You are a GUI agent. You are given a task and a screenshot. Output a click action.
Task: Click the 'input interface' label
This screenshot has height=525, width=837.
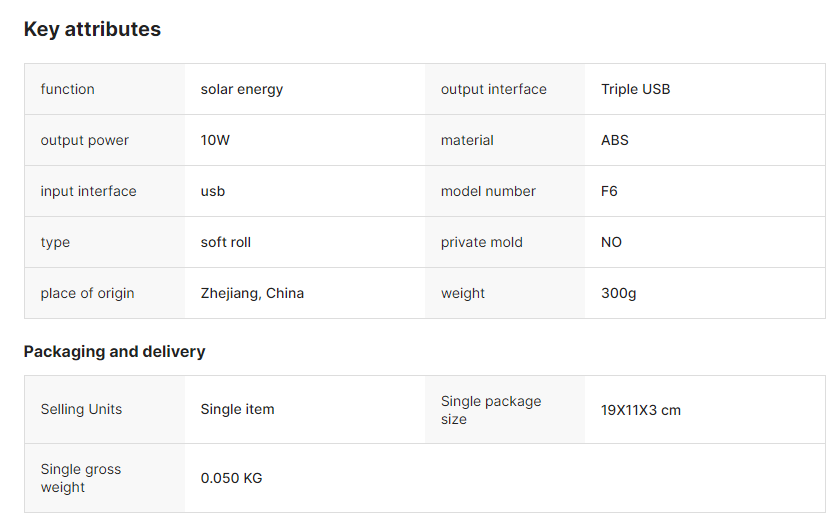point(88,191)
